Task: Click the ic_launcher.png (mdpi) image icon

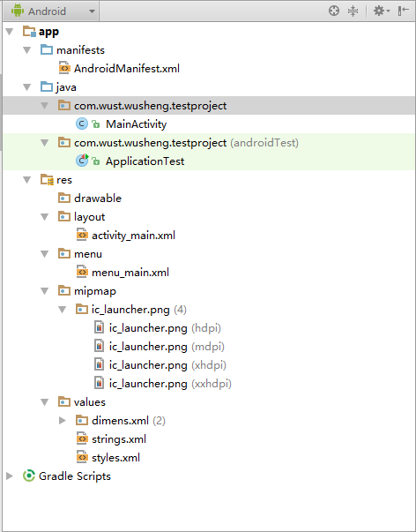Action: (99, 346)
